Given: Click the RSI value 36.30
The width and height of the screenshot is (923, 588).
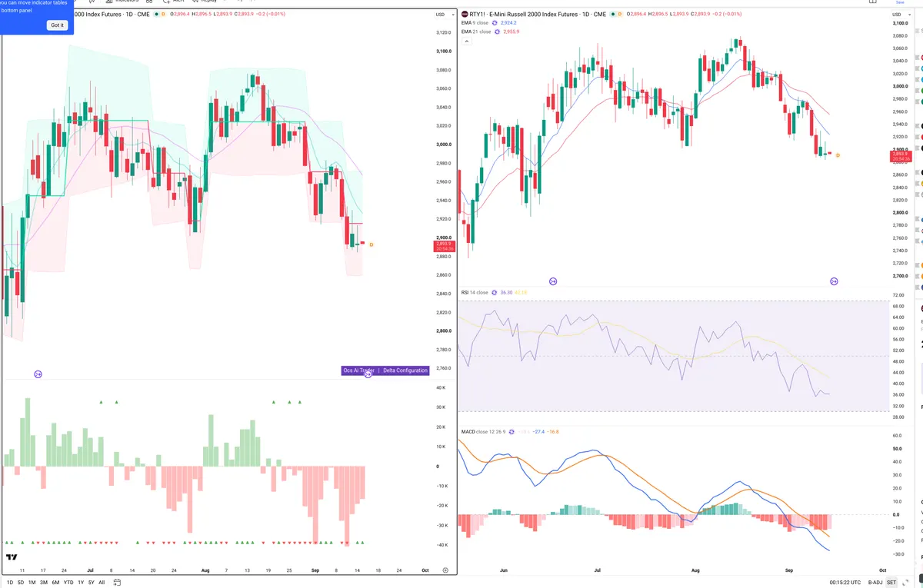Looking at the screenshot, I should point(506,292).
